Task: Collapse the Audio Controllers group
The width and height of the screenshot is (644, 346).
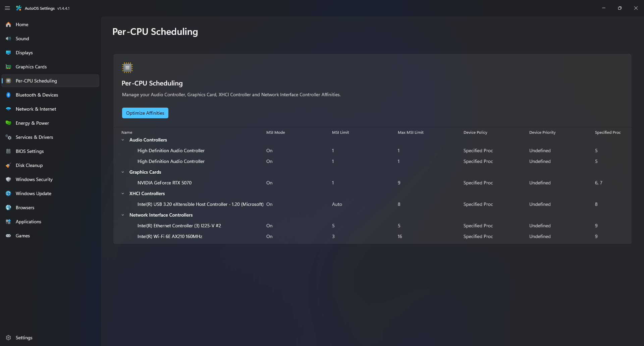Action: pyautogui.click(x=123, y=140)
